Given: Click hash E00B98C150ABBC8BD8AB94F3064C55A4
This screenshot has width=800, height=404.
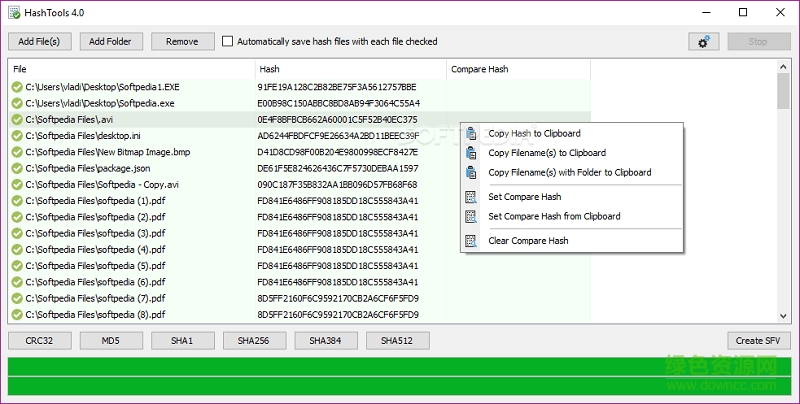Looking at the screenshot, I should [x=339, y=104].
